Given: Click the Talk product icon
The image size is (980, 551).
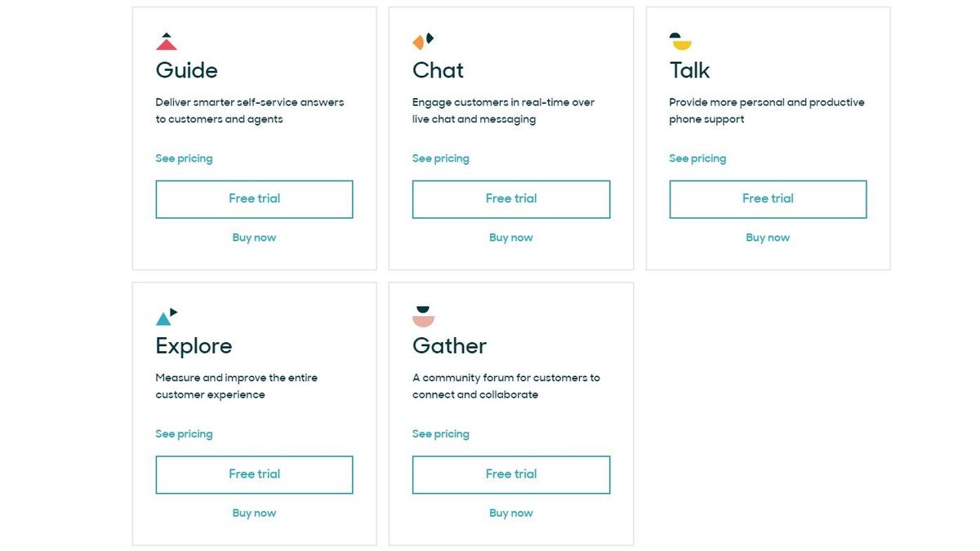Looking at the screenshot, I should 679,39.
